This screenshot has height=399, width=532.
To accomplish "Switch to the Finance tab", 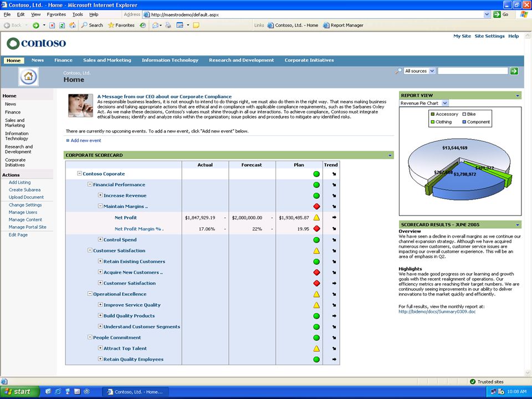I will tap(63, 60).
